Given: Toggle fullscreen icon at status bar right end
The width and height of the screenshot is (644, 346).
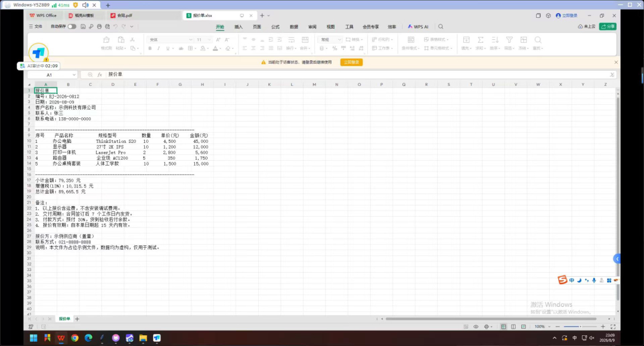Looking at the screenshot, I should [x=613, y=327].
